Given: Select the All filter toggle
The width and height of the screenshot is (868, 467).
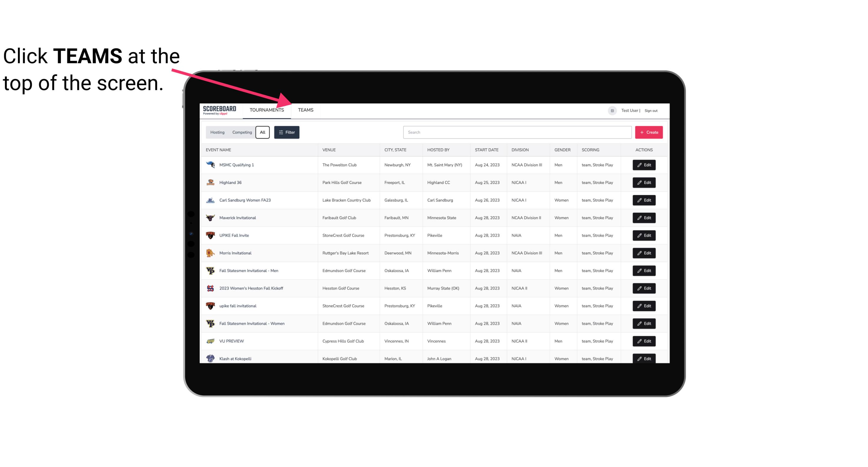Looking at the screenshot, I should pyautogui.click(x=262, y=132).
